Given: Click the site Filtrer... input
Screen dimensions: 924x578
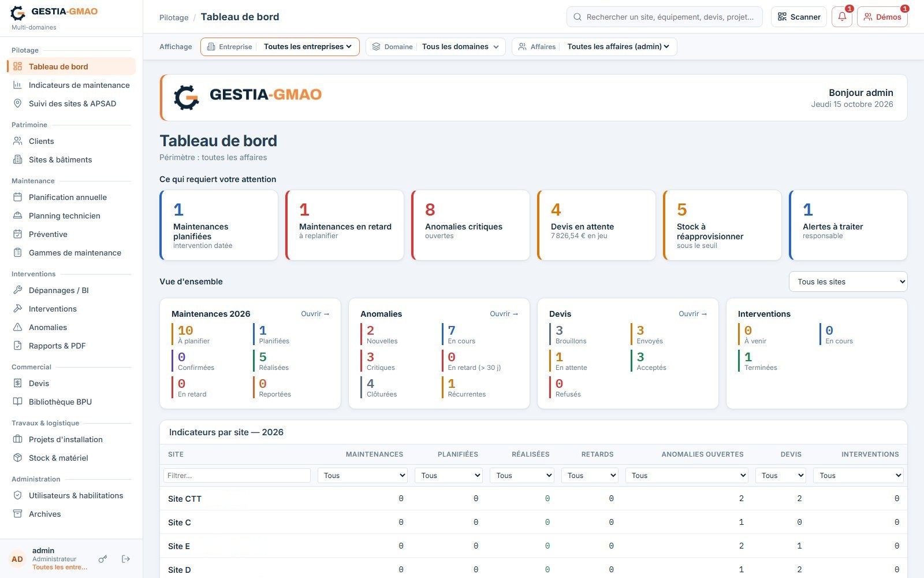Looking at the screenshot, I should (x=237, y=476).
